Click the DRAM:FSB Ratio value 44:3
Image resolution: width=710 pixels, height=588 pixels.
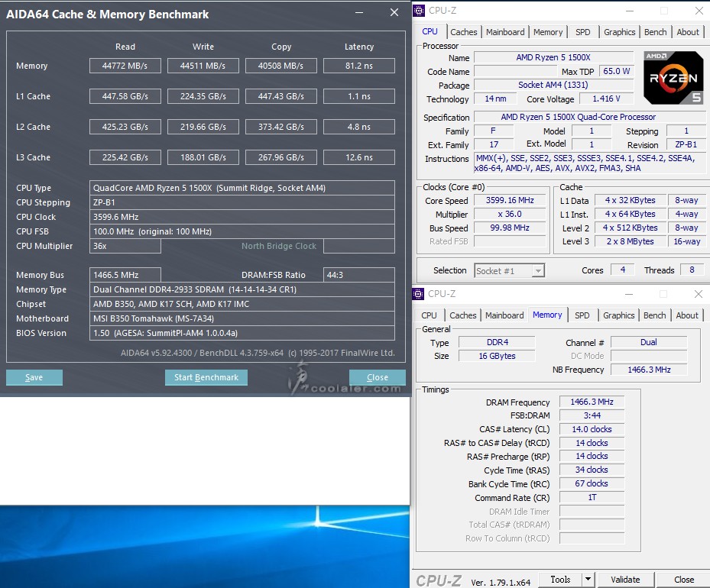359,275
